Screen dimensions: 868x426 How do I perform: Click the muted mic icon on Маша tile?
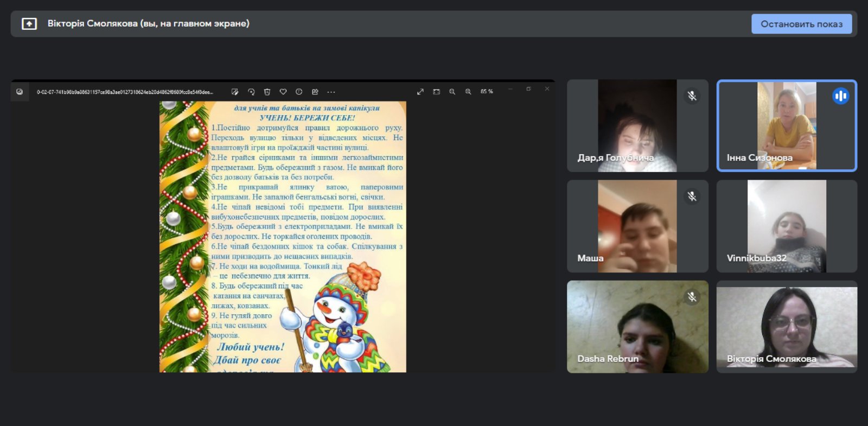[692, 196]
